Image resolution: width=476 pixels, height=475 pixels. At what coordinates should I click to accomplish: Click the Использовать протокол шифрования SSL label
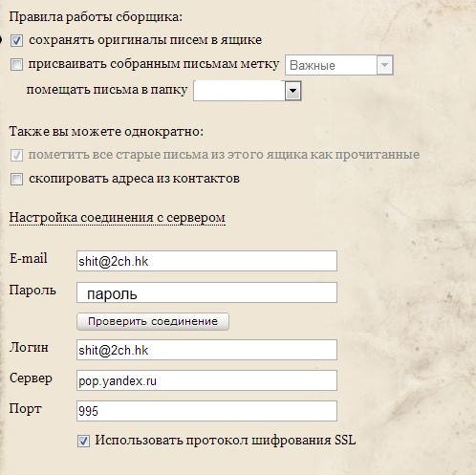tap(226, 441)
